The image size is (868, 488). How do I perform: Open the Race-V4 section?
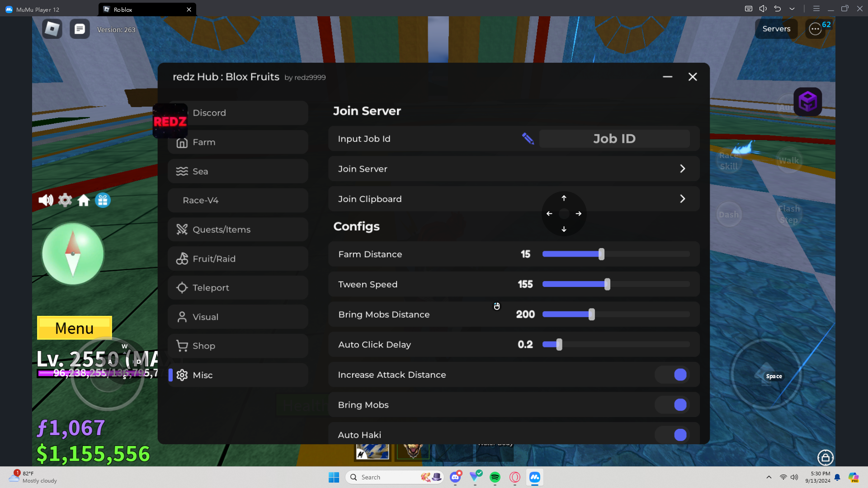tap(238, 200)
